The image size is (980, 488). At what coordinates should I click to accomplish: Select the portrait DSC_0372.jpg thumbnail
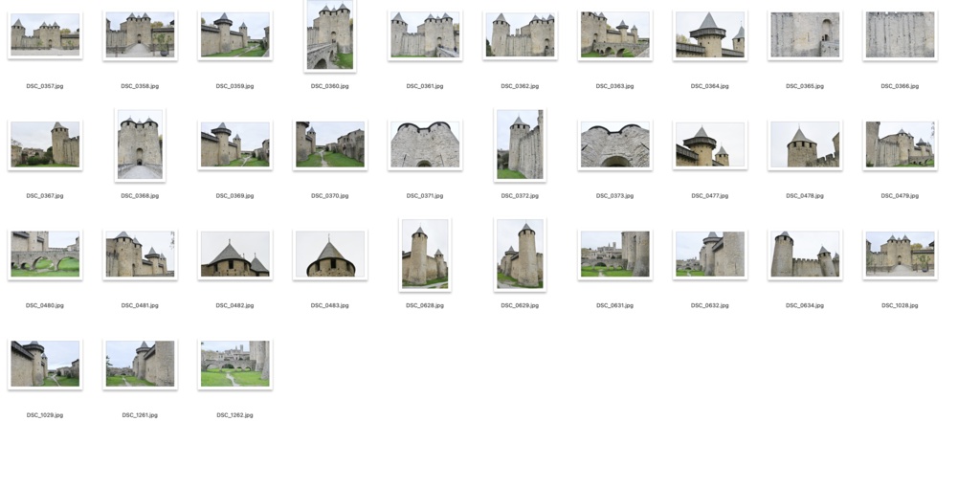pyautogui.click(x=520, y=144)
